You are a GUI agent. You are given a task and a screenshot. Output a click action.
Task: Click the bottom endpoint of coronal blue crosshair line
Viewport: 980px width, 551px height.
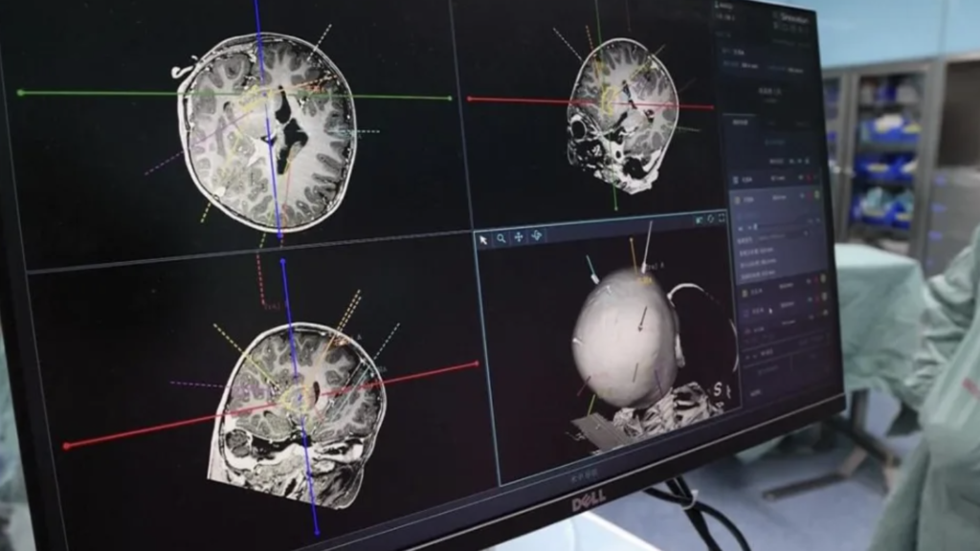(317, 532)
